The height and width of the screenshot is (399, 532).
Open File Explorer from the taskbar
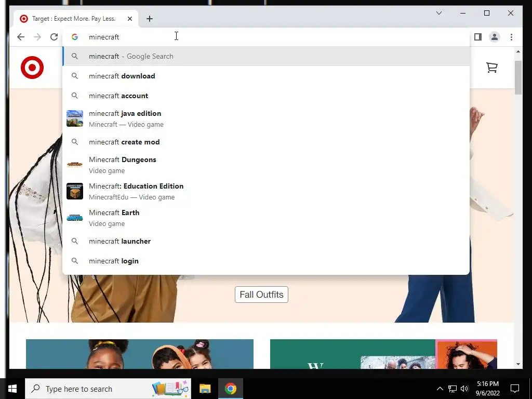coord(205,389)
